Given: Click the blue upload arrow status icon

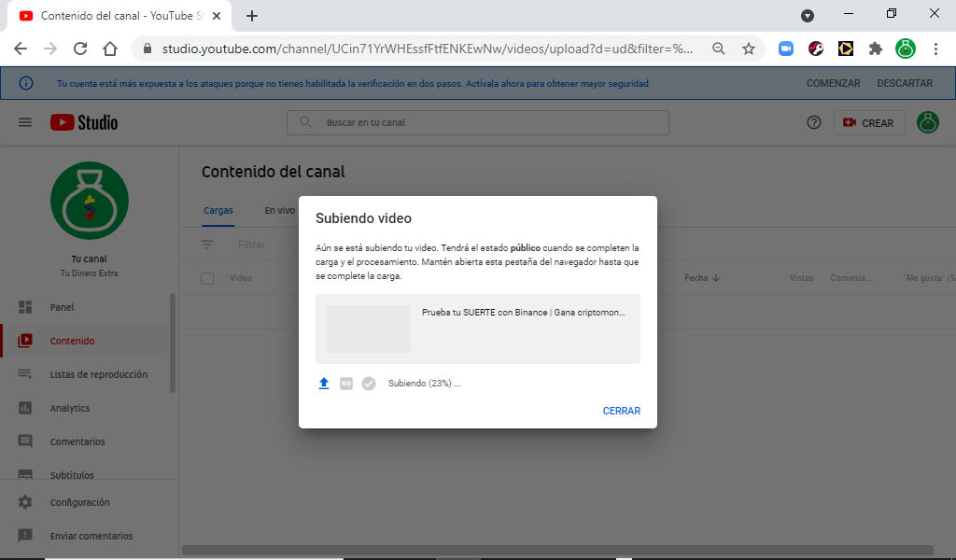Looking at the screenshot, I should point(324,384).
